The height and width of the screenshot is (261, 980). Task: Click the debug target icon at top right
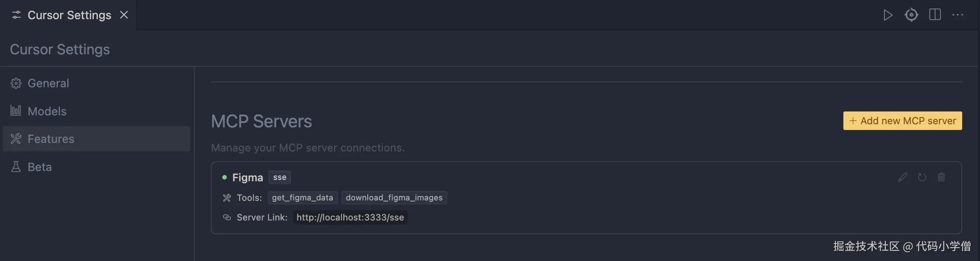[911, 15]
